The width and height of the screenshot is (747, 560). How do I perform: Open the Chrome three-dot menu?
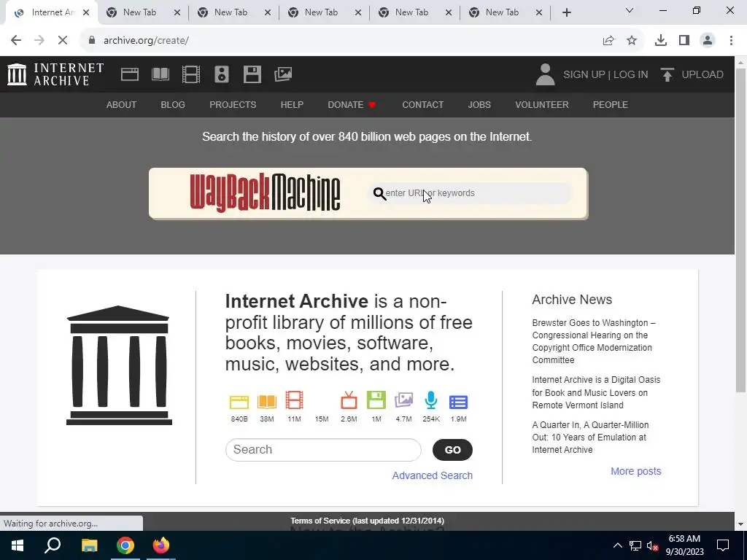click(x=731, y=41)
